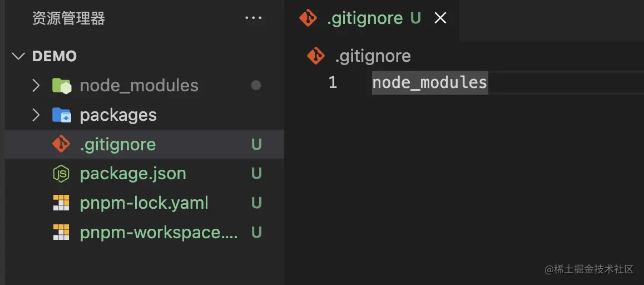
Task: Open package.json from the file tree
Action: point(133,174)
